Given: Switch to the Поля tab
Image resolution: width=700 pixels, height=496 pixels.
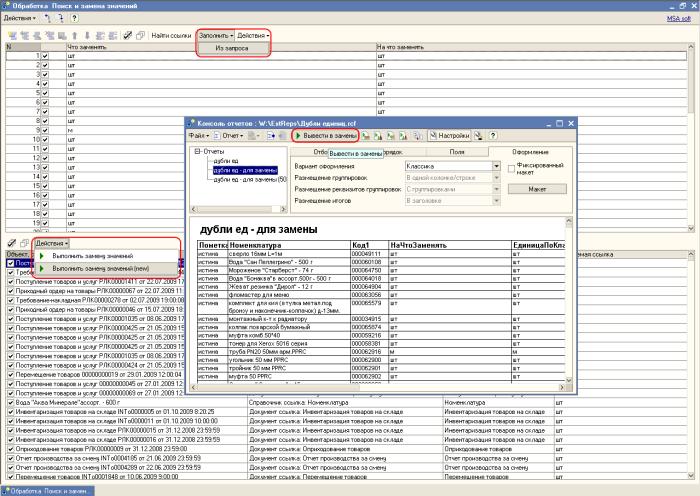Looking at the screenshot, I should [457, 152].
